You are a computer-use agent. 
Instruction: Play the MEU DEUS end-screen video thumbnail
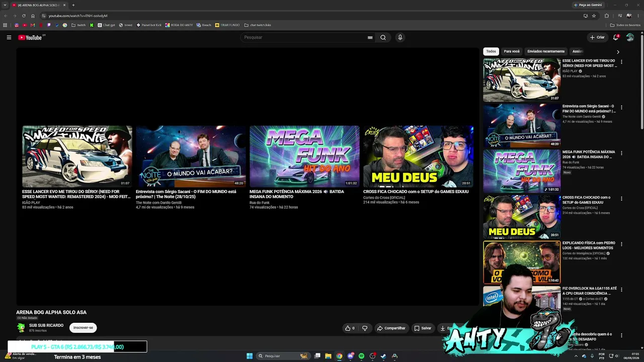tap(418, 156)
